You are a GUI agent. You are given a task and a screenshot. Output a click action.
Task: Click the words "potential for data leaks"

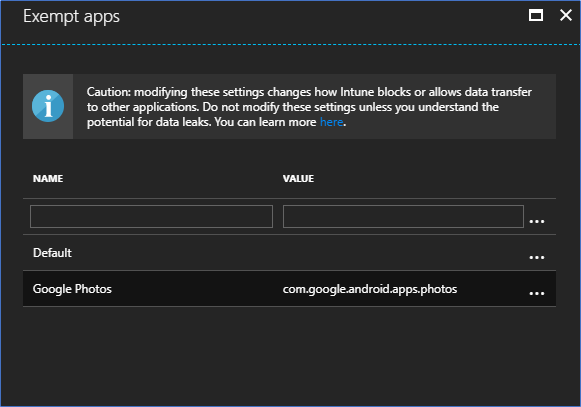pyautogui.click(x=149, y=122)
